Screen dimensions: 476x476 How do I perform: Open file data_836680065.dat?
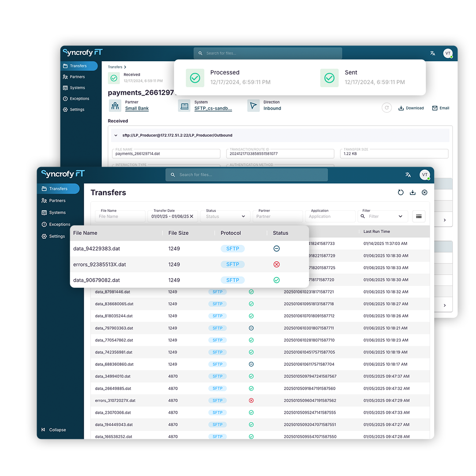[114, 304]
